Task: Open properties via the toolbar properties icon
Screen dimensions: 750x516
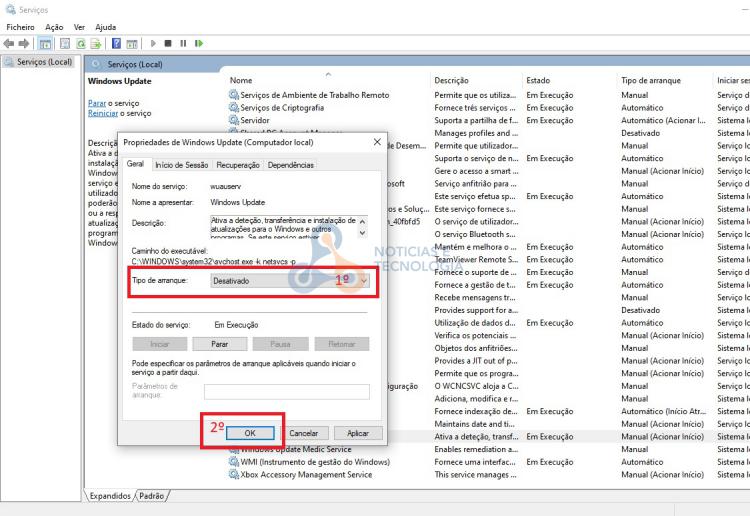Action: [x=65, y=44]
